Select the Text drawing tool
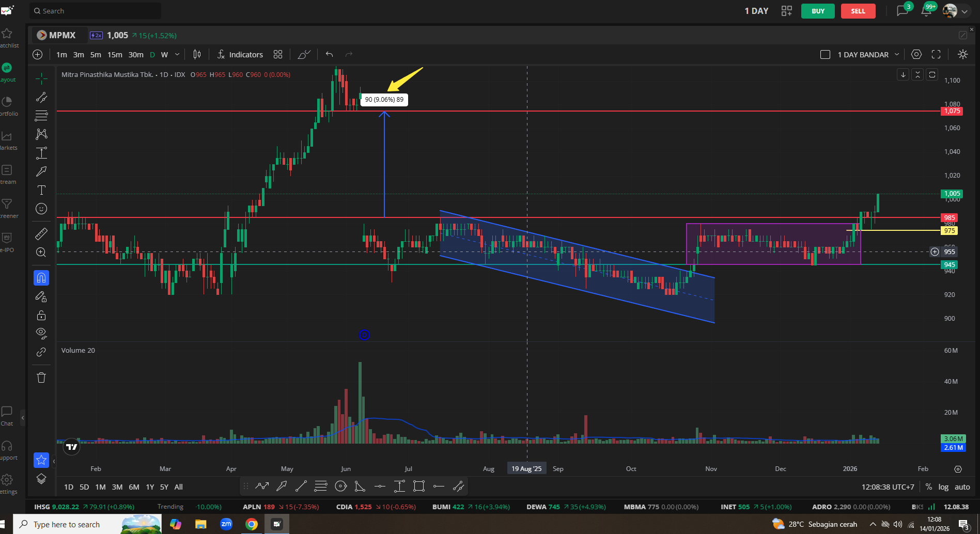 point(41,190)
